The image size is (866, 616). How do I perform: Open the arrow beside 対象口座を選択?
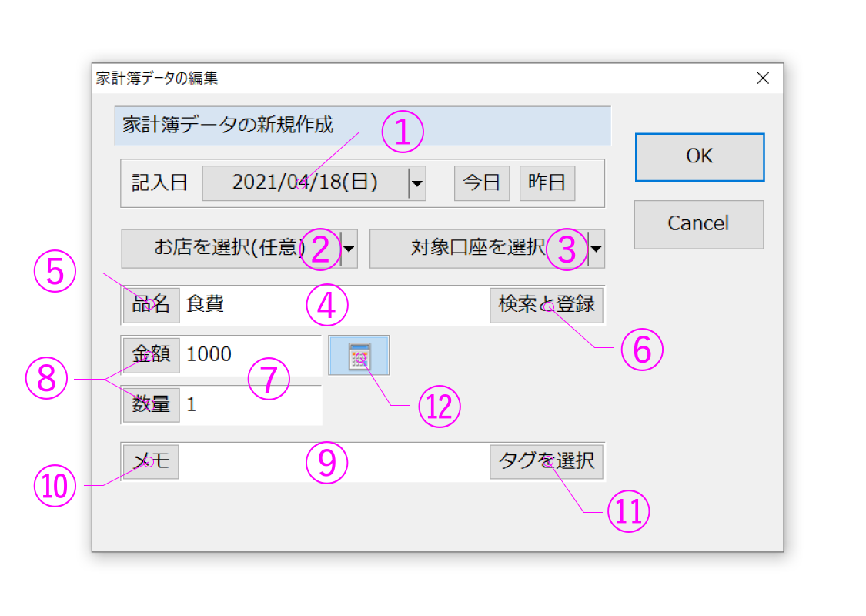pos(596,249)
